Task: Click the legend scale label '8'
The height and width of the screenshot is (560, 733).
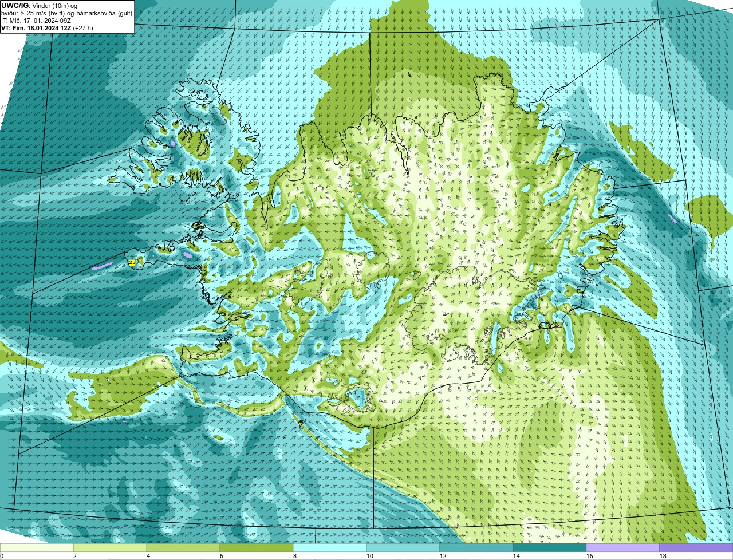Action: coord(294,556)
